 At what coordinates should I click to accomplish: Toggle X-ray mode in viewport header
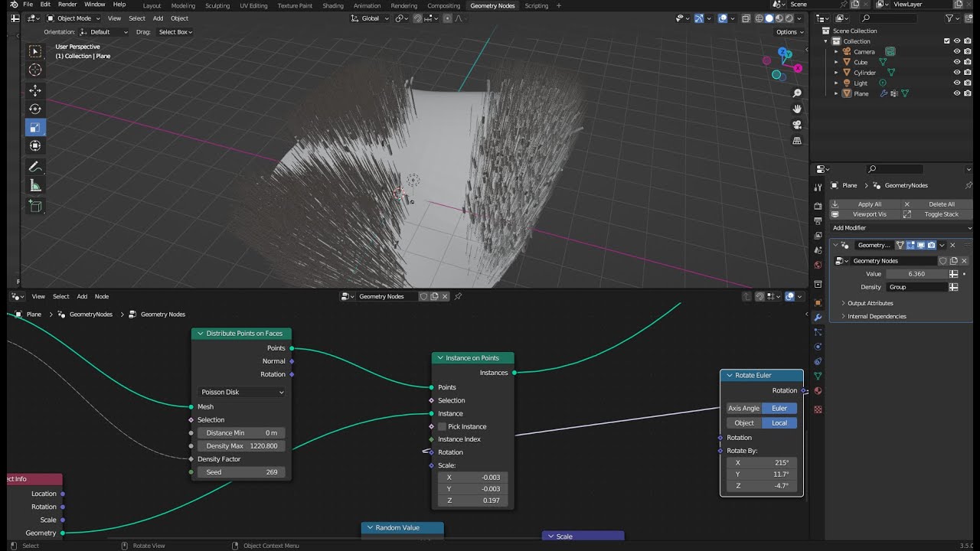tap(746, 18)
